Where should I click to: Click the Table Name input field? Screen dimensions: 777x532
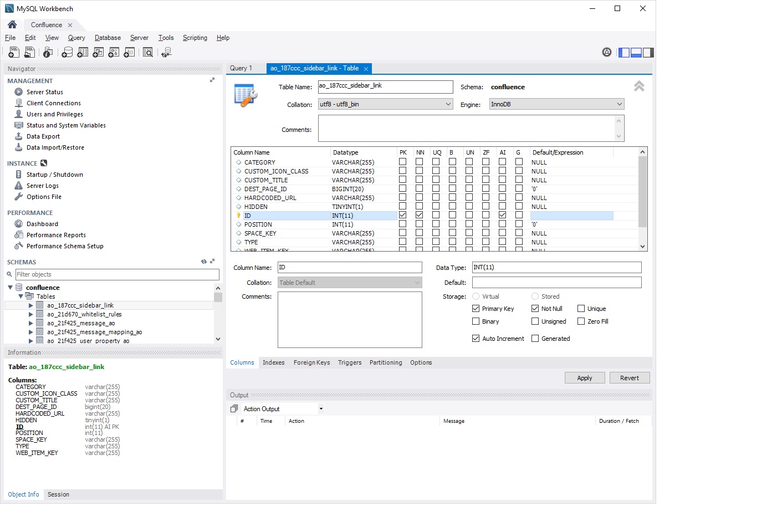click(386, 87)
